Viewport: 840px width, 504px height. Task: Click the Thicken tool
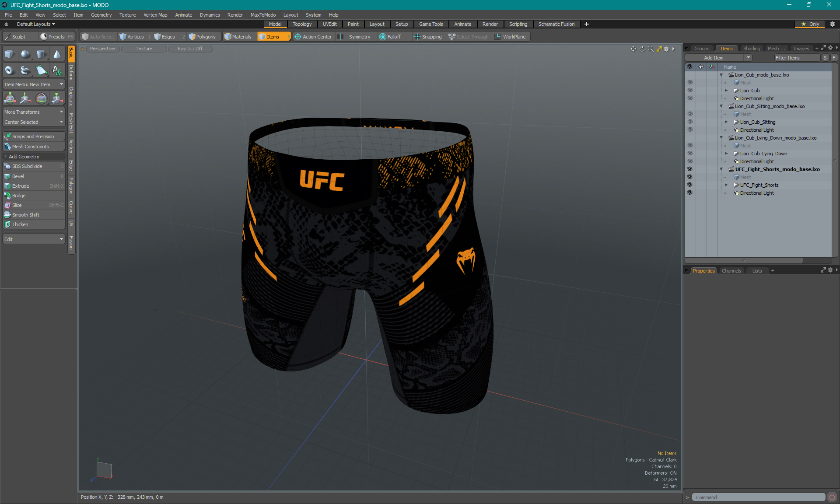click(34, 224)
